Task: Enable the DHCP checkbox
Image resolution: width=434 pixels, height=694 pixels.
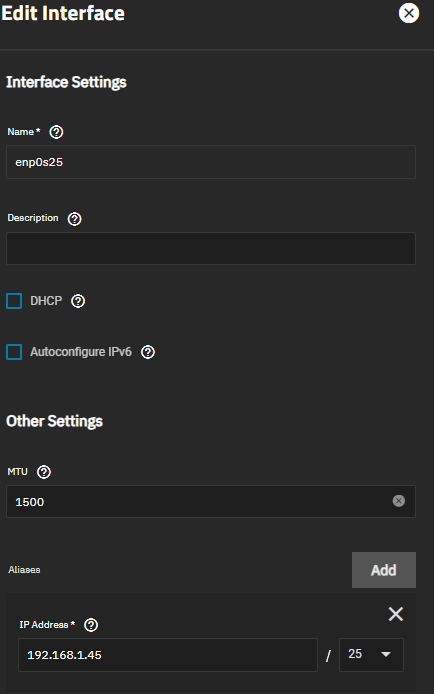Action: 14,301
